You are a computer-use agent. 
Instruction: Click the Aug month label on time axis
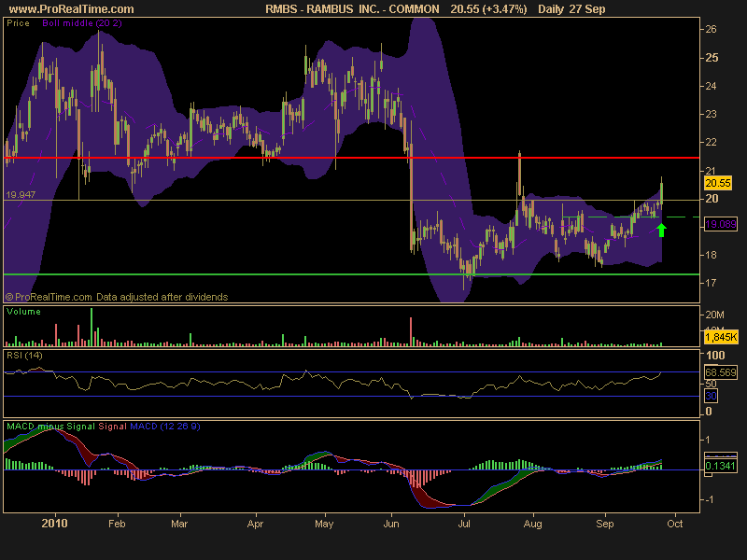(532, 525)
